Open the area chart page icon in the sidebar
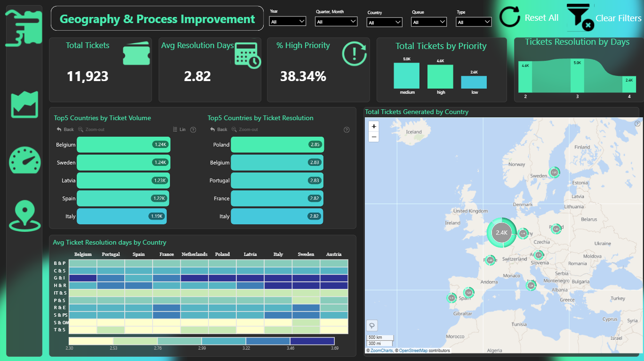Image resolution: width=644 pixels, height=361 pixels. 24,105
